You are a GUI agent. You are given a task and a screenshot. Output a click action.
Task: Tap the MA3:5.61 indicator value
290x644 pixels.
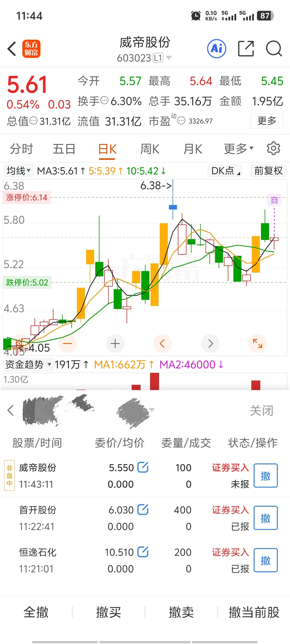[x=61, y=171]
